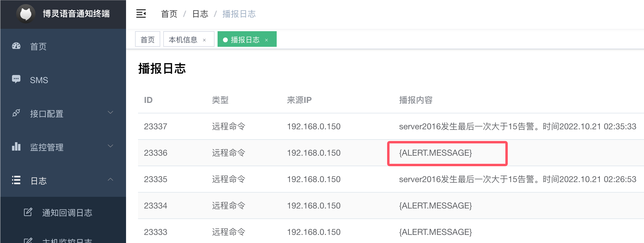Viewport: 644px width, 243px height.
Task: Click the 类型 column header
Action: tap(220, 100)
